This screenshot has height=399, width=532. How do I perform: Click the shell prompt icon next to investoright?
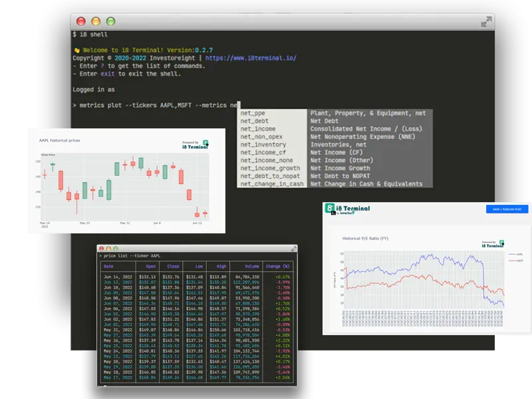[x=333, y=211]
